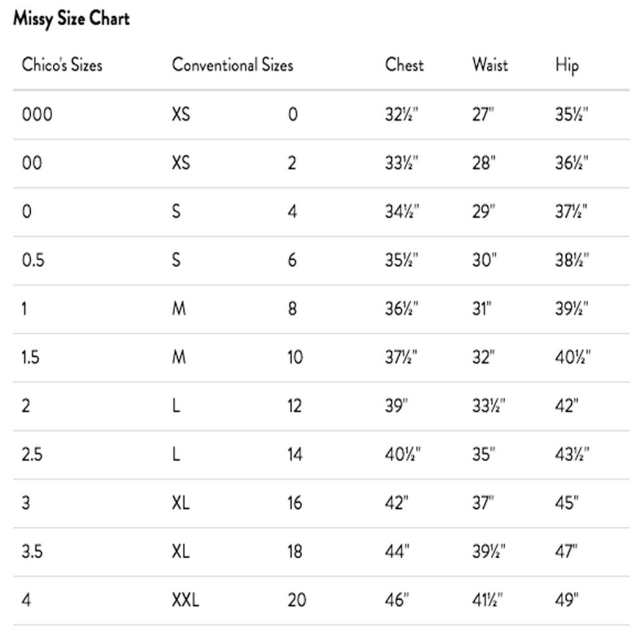Click conventional numeric size 12
The image size is (644, 644).
294,406
